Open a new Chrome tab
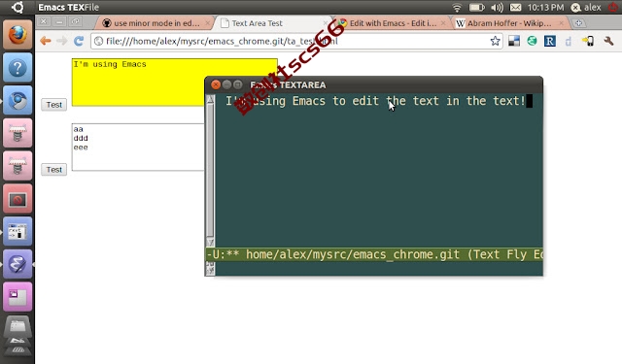 579,23
